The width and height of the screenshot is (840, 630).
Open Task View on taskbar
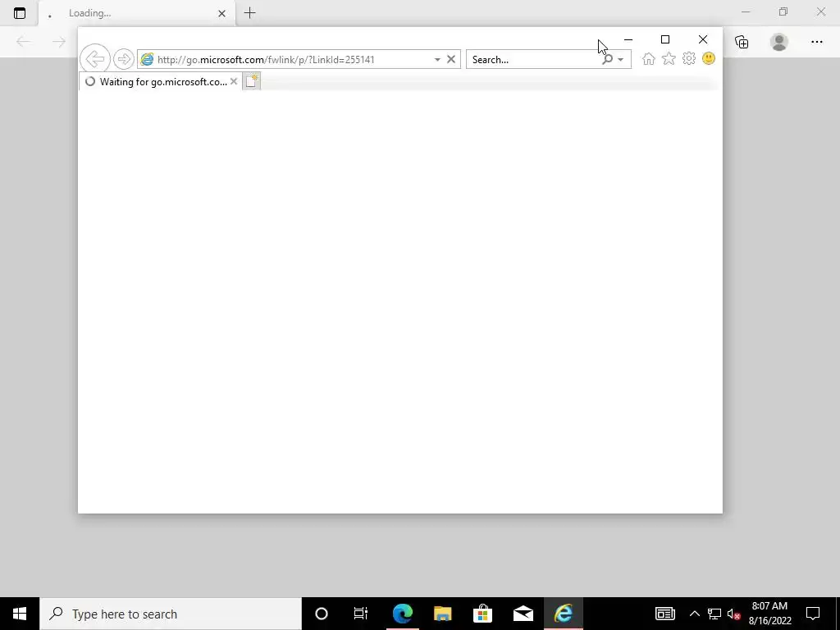click(361, 614)
